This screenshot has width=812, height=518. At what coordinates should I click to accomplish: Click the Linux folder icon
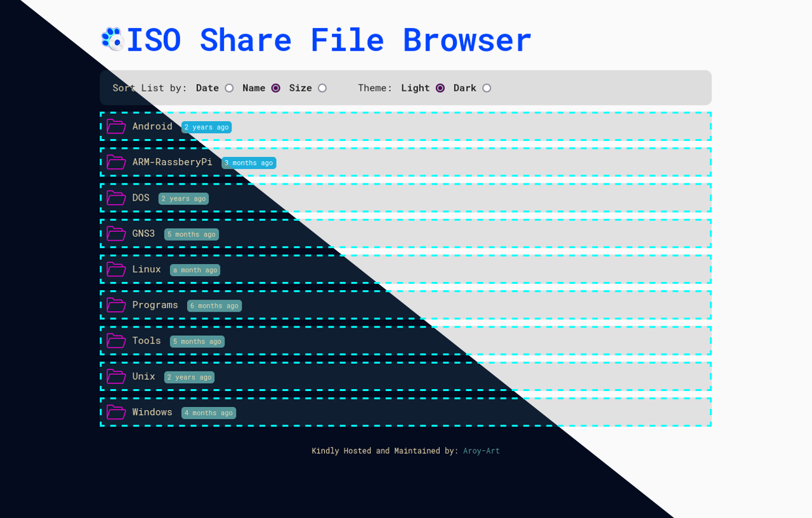tap(116, 269)
